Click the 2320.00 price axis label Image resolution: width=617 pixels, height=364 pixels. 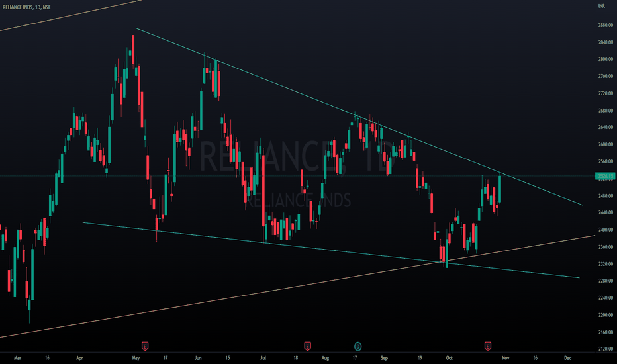(606, 263)
